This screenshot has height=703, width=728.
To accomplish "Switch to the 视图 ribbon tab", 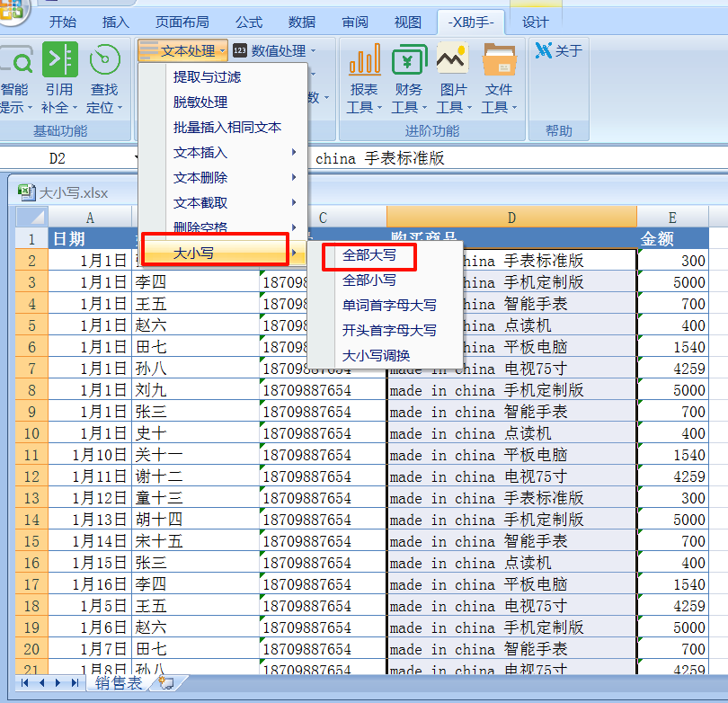I will pos(408,22).
